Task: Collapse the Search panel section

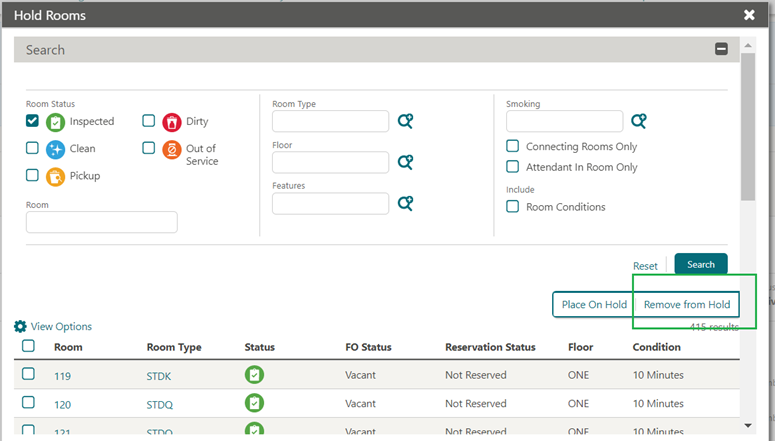Action: pos(720,49)
